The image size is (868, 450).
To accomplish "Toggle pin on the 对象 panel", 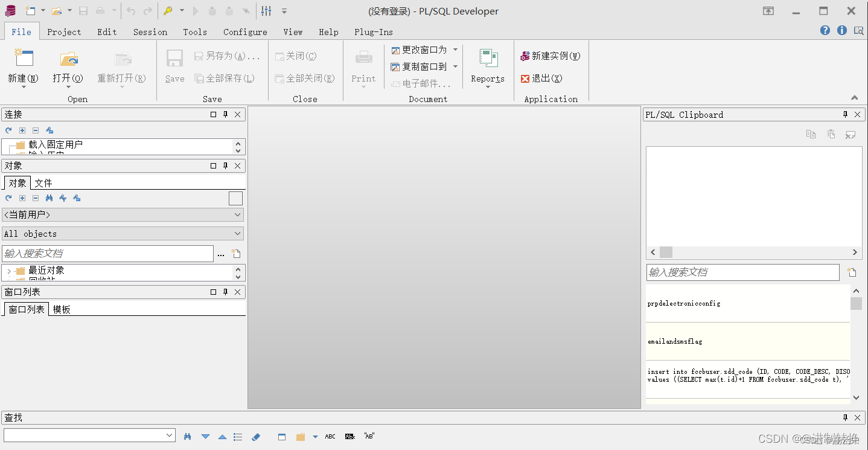I will click(226, 166).
